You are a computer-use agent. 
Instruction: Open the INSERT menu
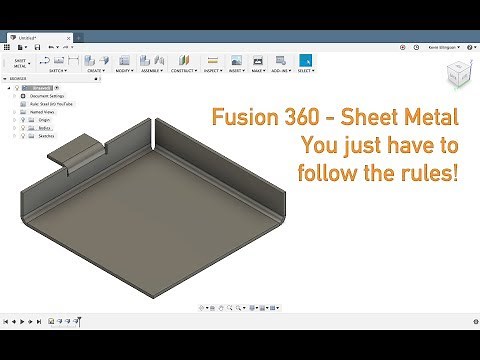[237, 71]
